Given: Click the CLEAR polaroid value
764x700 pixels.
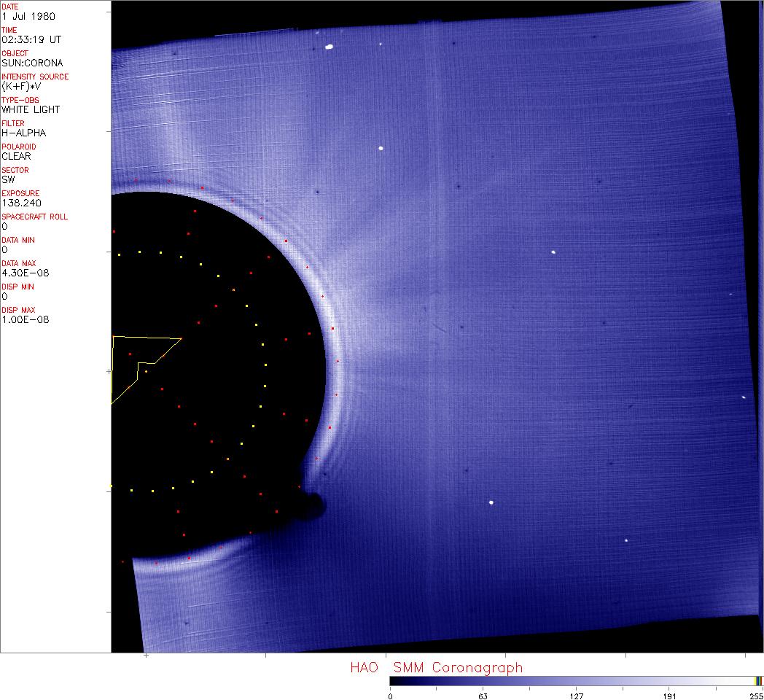Looking at the screenshot, I should point(16,156).
